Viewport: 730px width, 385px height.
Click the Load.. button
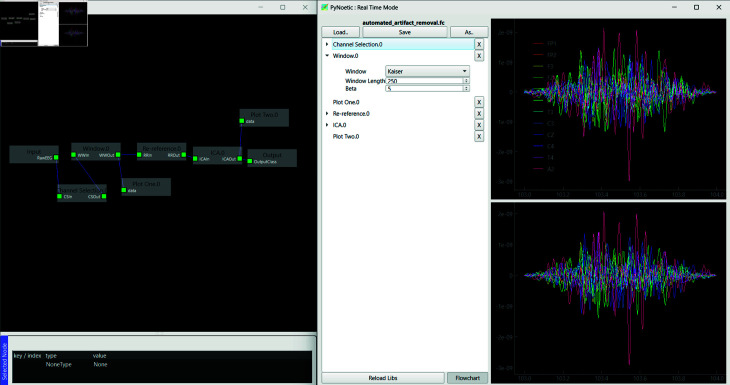(x=340, y=32)
